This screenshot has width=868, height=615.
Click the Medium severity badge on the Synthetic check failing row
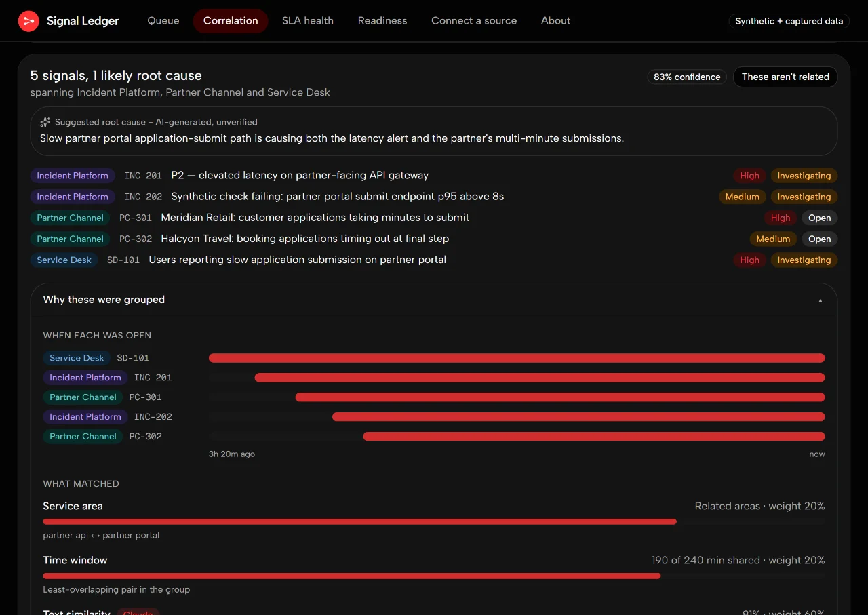pyautogui.click(x=742, y=197)
